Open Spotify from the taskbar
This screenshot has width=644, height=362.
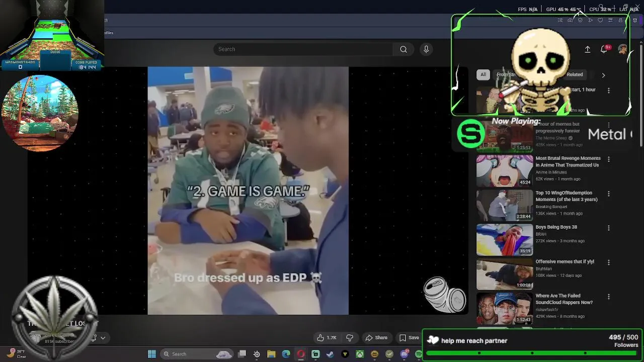(419, 354)
